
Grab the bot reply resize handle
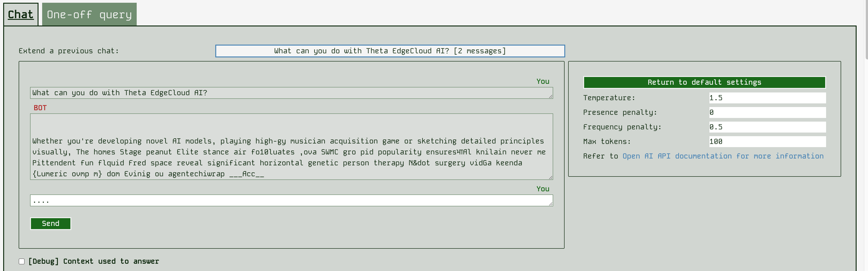pos(551,178)
